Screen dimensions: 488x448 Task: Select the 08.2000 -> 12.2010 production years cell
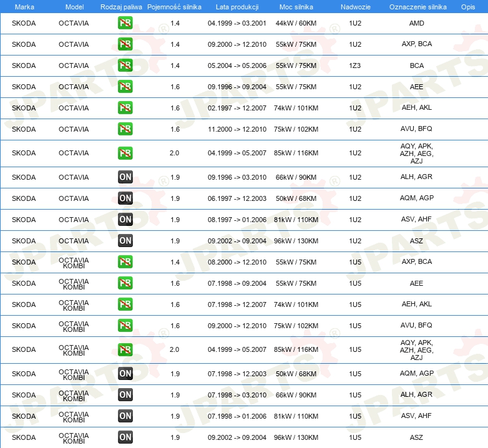pyautogui.click(x=237, y=262)
